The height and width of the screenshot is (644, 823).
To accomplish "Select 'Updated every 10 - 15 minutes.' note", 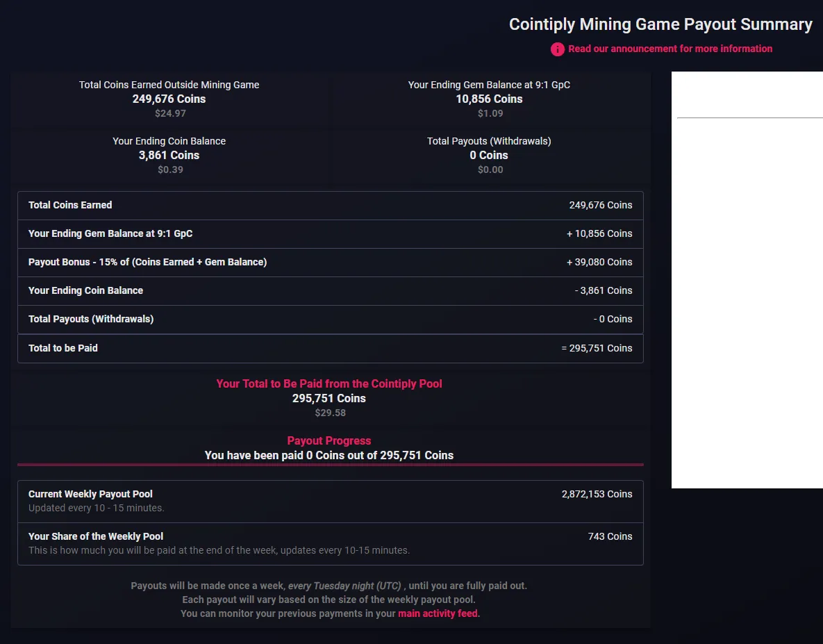I will [96, 508].
